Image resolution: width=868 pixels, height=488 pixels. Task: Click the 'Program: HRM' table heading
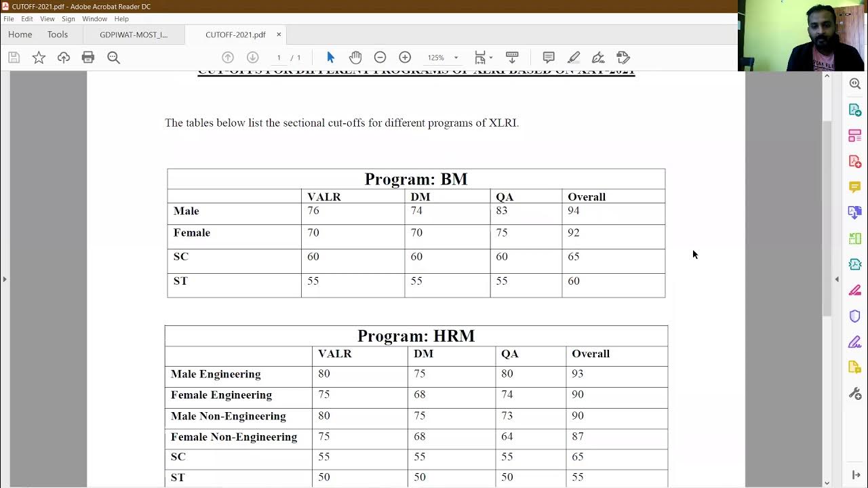(416, 336)
